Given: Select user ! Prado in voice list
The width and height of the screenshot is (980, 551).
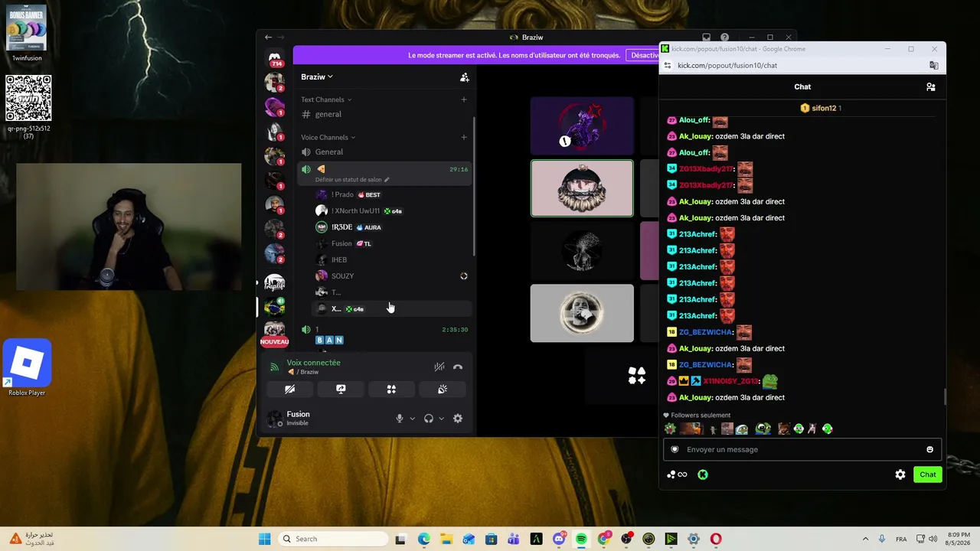Looking at the screenshot, I should (x=392, y=195).
